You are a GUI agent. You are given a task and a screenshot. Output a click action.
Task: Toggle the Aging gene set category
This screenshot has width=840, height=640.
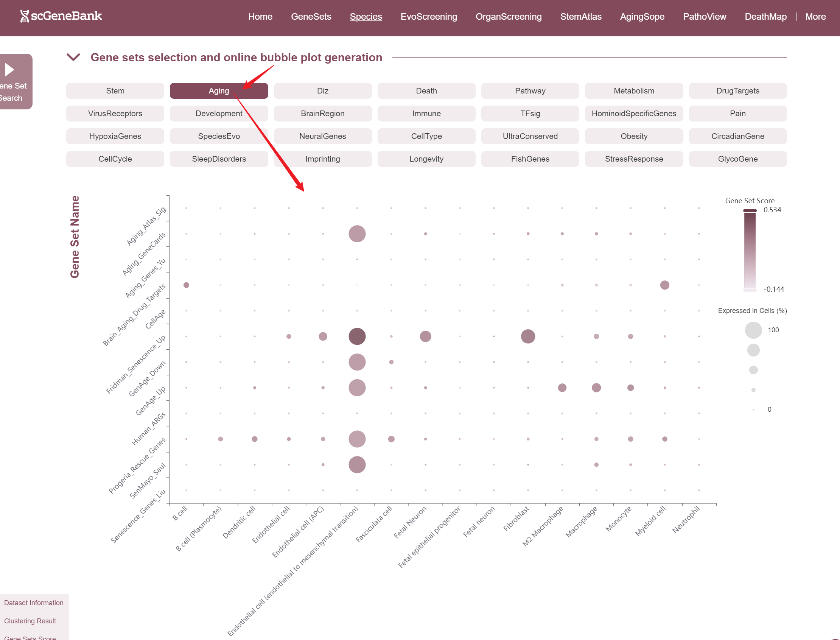[x=219, y=91]
